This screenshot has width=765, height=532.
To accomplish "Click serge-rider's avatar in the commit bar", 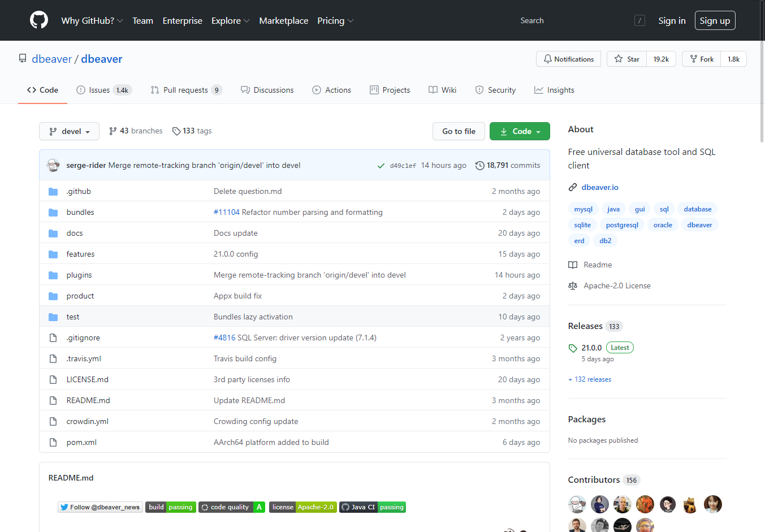I will pos(53,165).
